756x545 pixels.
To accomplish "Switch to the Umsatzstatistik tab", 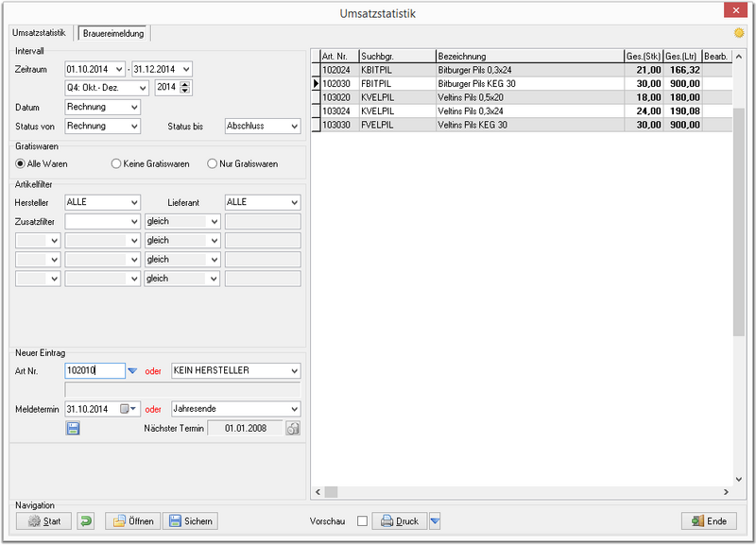I will pyautogui.click(x=39, y=33).
